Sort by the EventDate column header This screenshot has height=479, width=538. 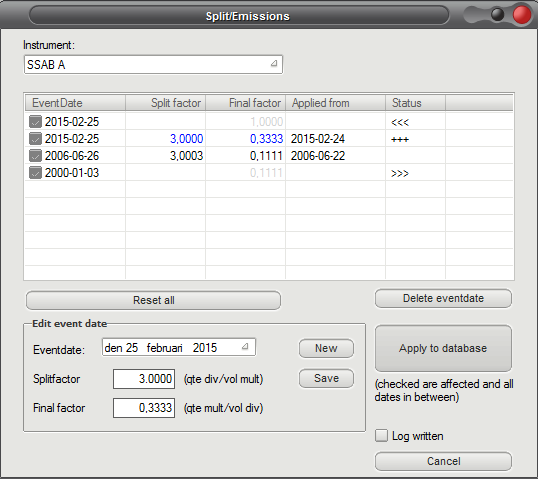click(x=75, y=103)
